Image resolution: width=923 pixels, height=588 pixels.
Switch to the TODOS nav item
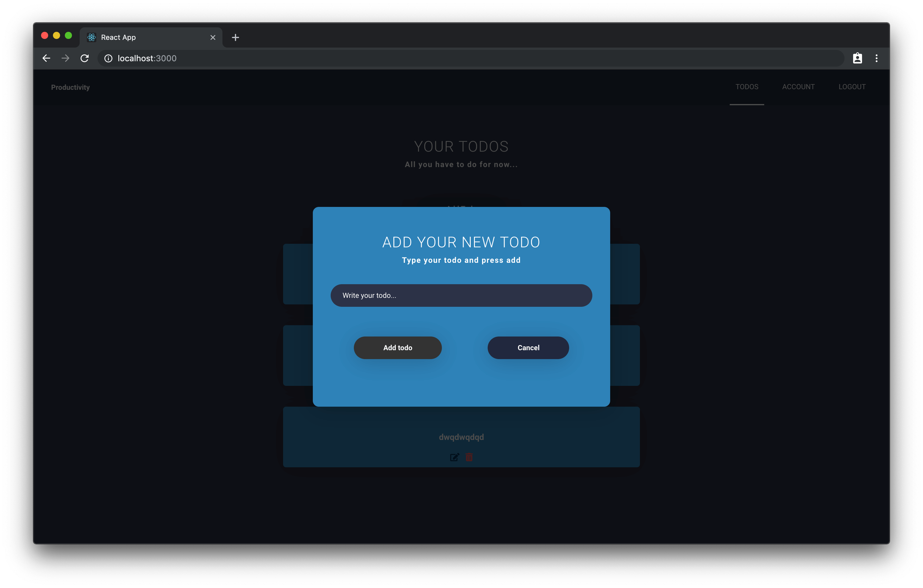pyautogui.click(x=746, y=87)
